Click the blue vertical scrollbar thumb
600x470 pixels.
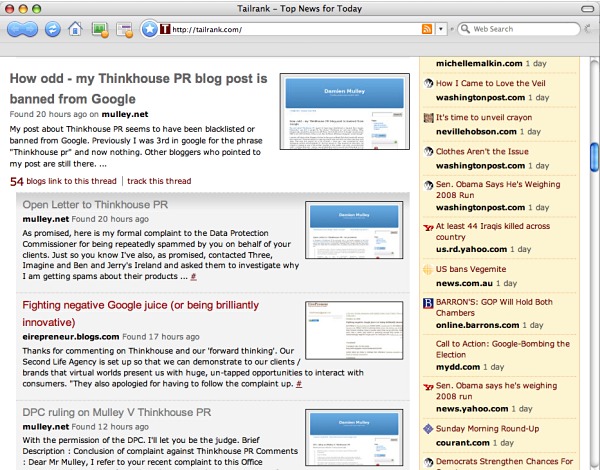[594, 157]
